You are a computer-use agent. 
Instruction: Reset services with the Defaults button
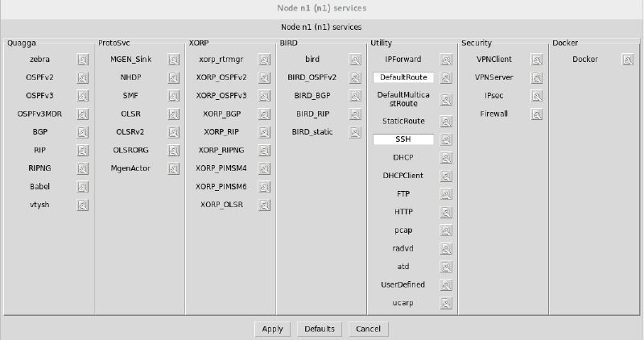coord(320,329)
